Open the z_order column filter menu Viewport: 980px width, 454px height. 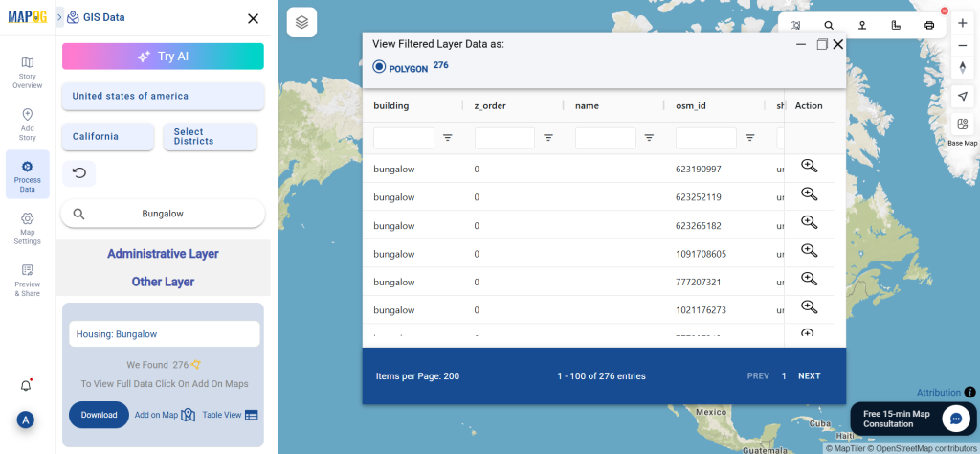(548, 138)
